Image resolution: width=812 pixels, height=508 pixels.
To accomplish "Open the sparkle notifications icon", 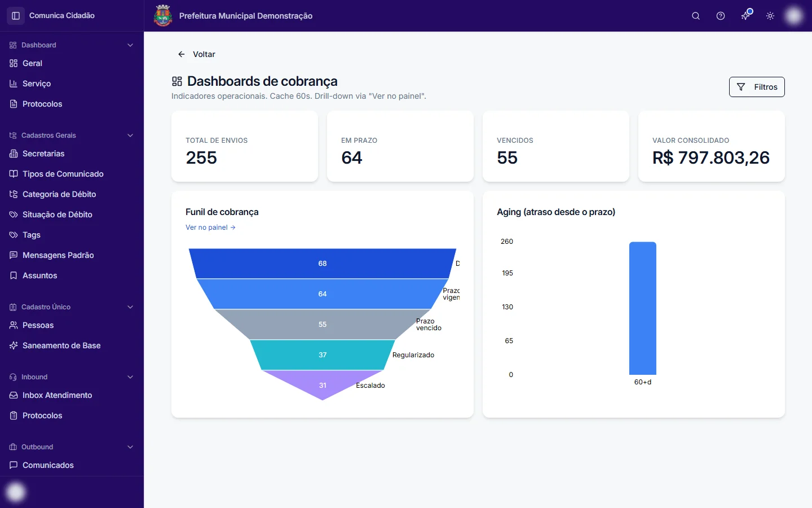I will (x=745, y=16).
